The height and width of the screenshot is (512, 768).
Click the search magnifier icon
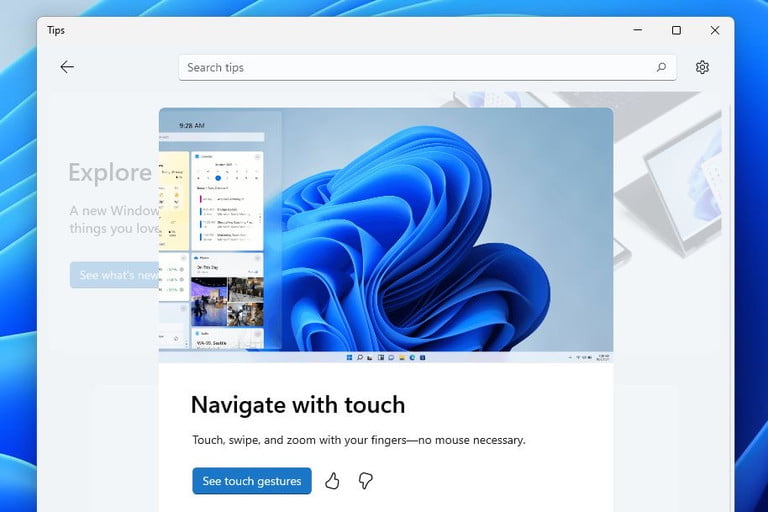tap(661, 67)
